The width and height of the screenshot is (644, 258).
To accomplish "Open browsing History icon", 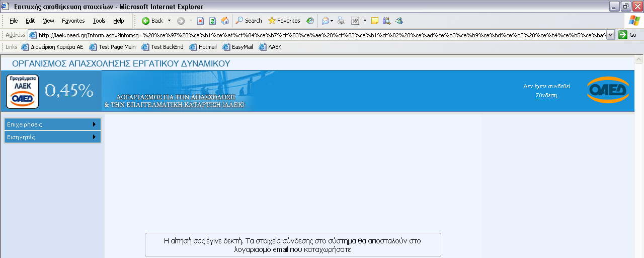I will coord(310,21).
